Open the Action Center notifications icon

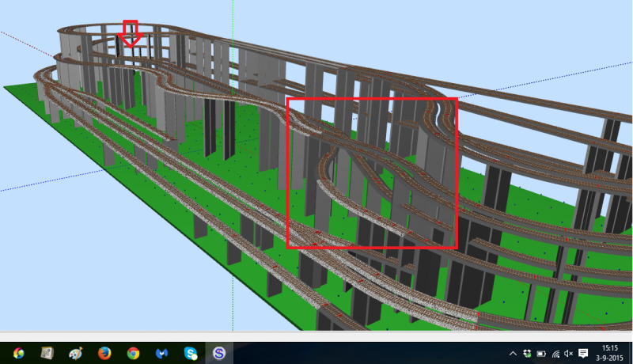pyautogui.click(x=583, y=354)
